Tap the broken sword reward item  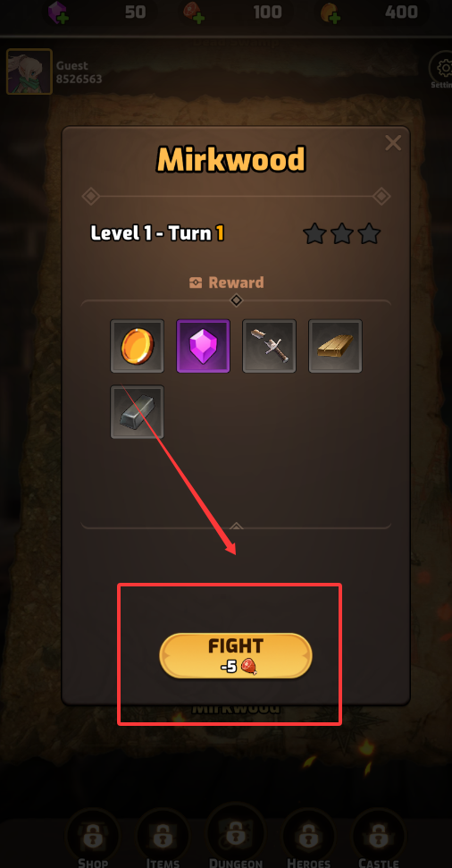pyautogui.click(x=270, y=346)
